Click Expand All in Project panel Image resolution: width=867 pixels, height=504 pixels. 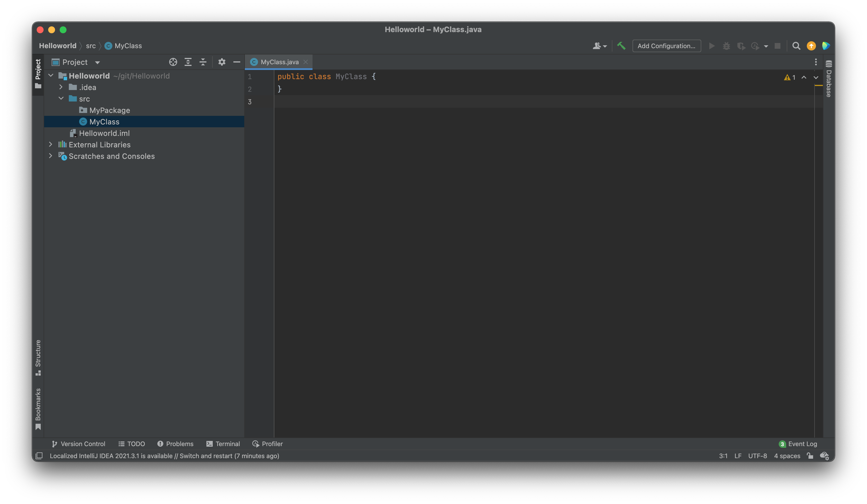point(188,62)
